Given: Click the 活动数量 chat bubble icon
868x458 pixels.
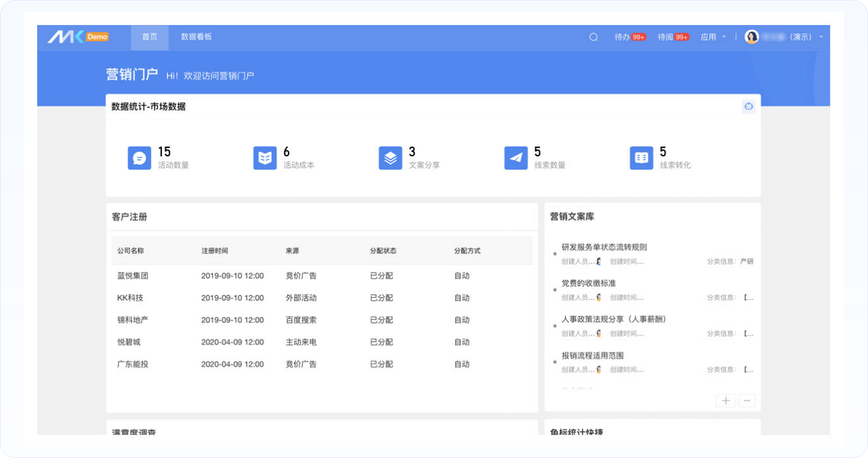Looking at the screenshot, I should coord(140,158).
